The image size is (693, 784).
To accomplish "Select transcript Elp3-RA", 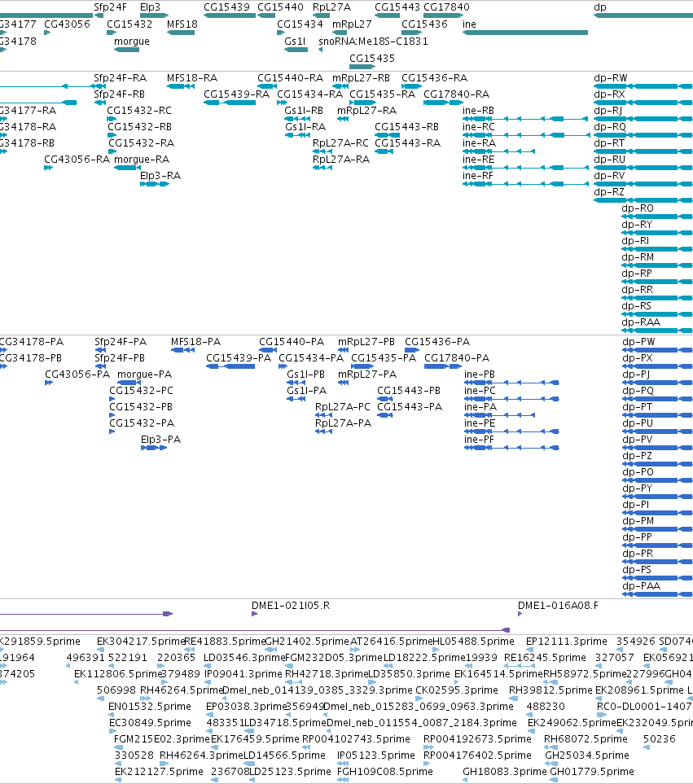I will pyautogui.click(x=160, y=176).
